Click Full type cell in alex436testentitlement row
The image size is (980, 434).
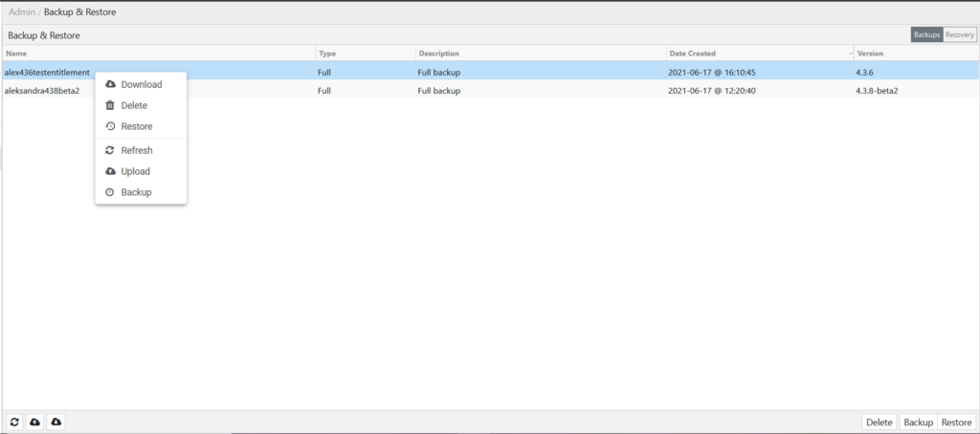[x=323, y=73]
